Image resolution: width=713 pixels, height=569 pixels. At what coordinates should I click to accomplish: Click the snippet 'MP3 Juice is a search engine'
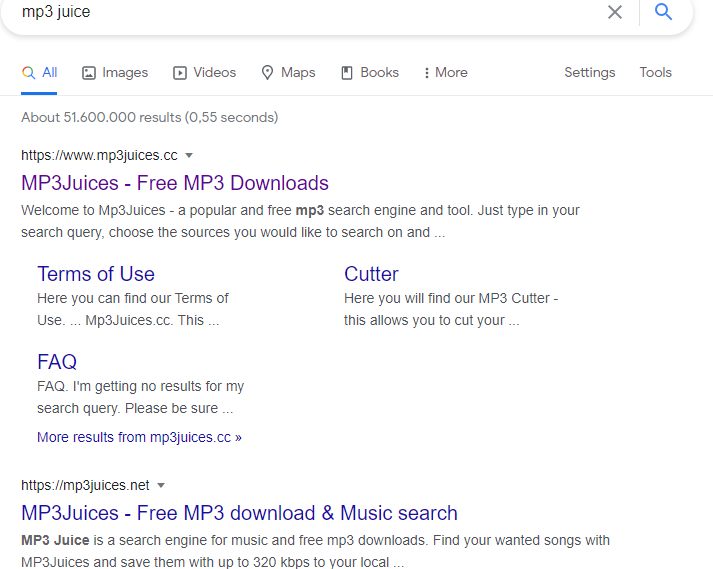click(x=316, y=551)
